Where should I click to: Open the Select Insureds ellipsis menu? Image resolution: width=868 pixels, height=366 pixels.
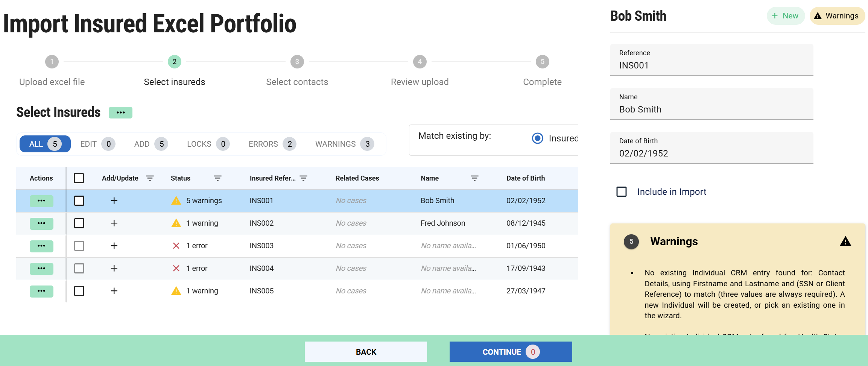click(x=120, y=112)
